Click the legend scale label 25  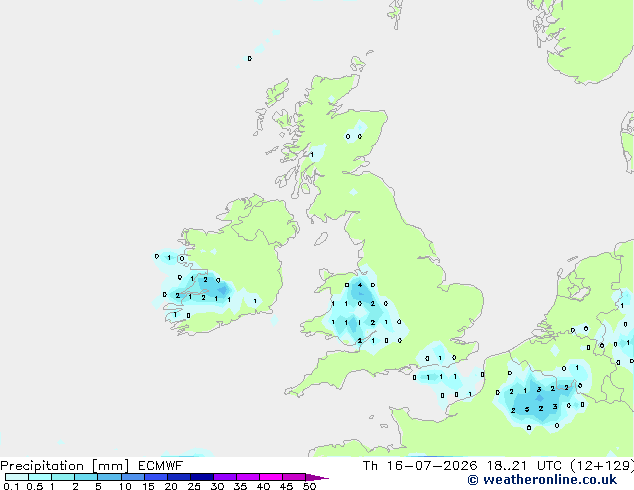point(194,486)
